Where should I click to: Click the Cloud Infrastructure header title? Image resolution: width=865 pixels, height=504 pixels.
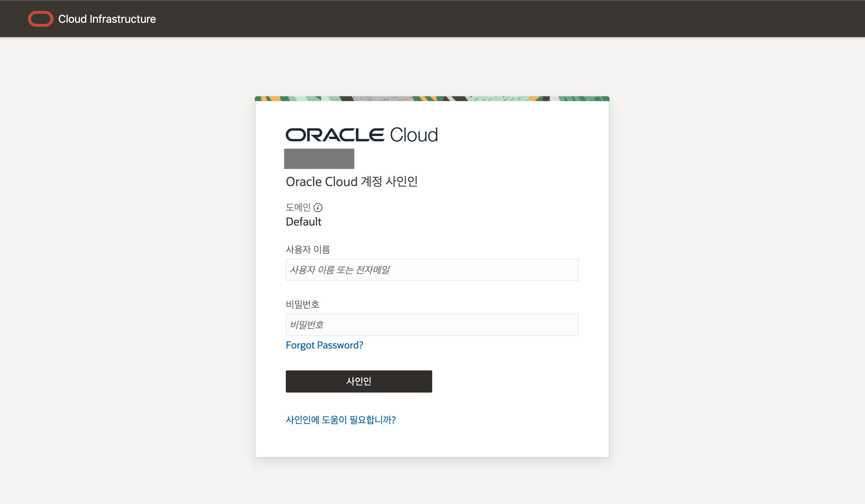click(107, 19)
